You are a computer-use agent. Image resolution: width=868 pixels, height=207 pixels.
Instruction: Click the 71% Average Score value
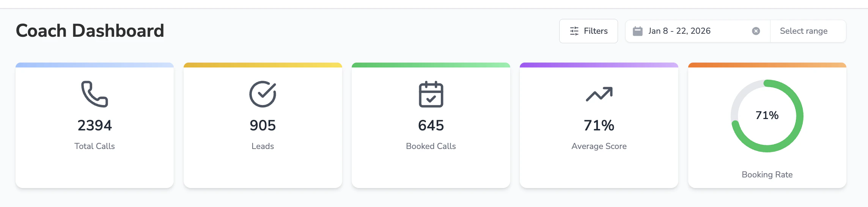[x=599, y=125]
